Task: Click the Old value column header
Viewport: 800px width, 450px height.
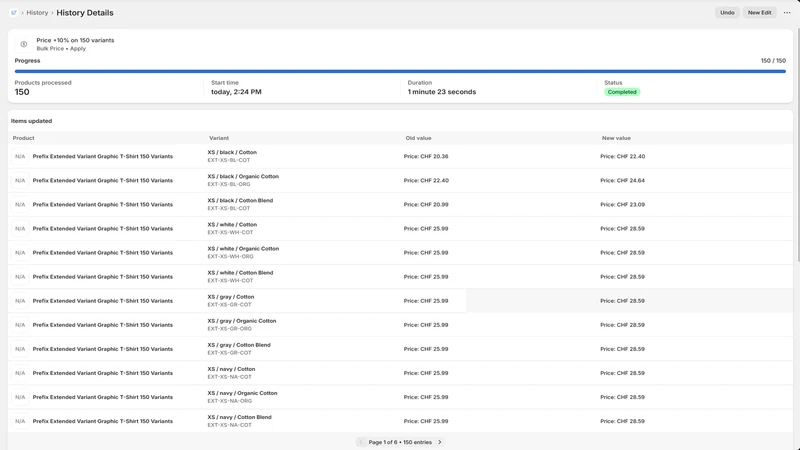Action: [418, 138]
